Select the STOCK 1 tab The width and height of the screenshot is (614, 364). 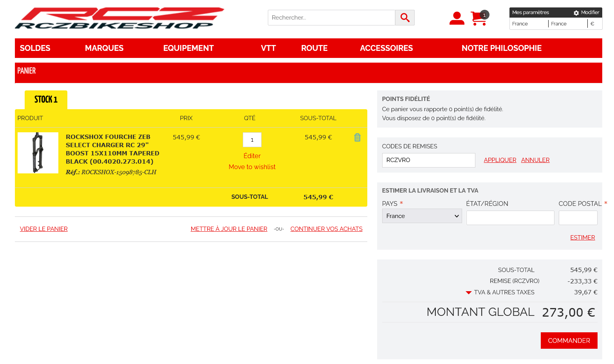pos(46,100)
